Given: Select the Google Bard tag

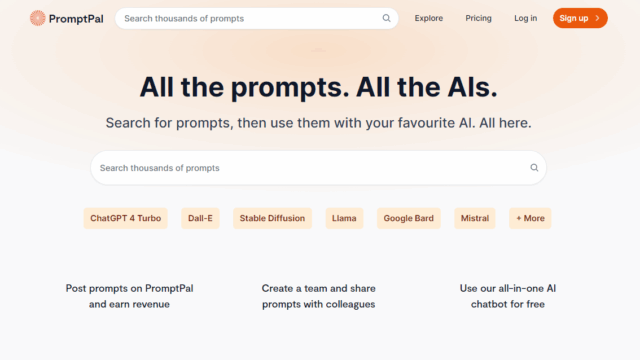Looking at the screenshot, I should [409, 218].
